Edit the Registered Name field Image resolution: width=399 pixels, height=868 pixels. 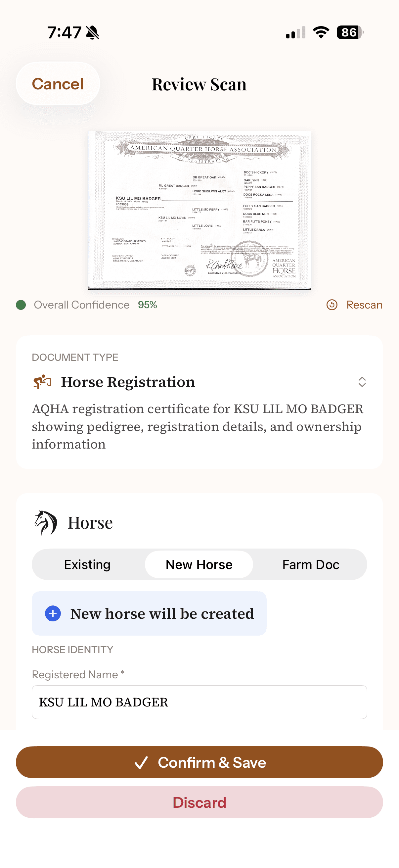(x=199, y=702)
